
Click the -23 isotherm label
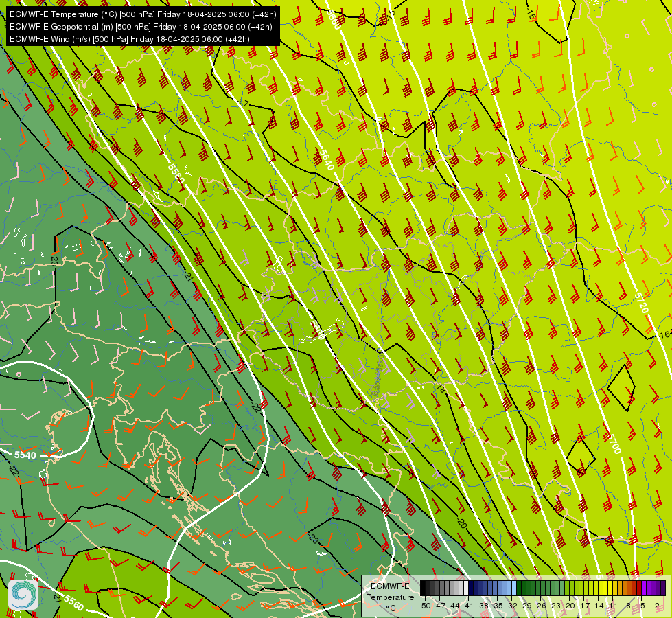tap(314, 538)
